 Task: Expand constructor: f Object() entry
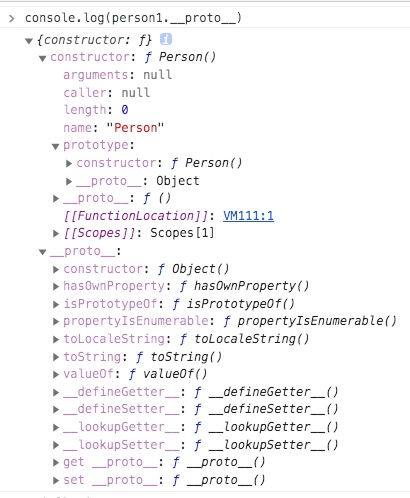56,269
